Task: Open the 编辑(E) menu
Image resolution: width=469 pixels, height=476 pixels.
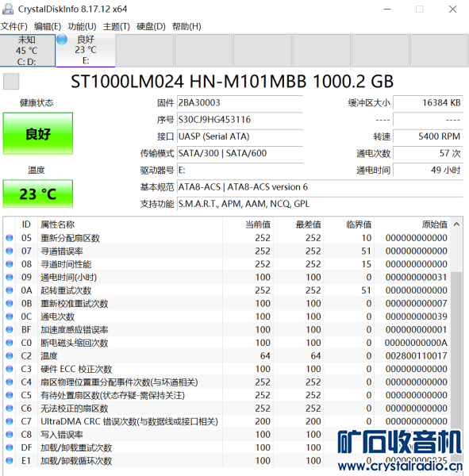Action: (x=48, y=27)
